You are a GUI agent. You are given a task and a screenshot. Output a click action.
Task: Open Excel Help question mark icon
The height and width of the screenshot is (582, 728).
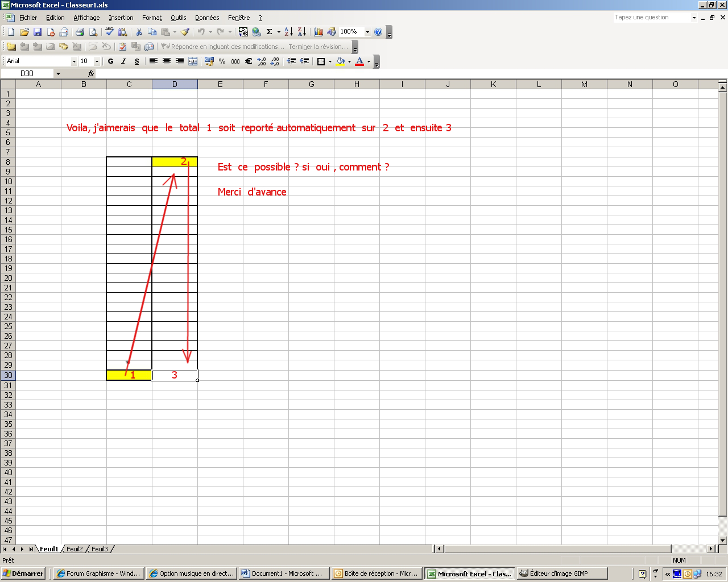point(378,32)
